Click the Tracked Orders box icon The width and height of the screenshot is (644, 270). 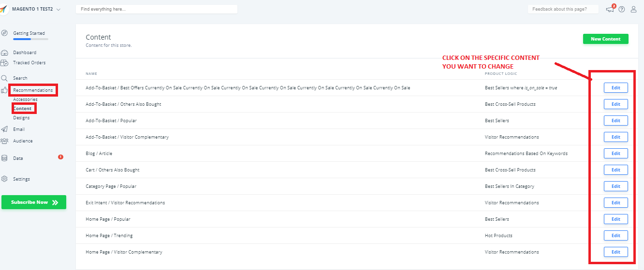point(4,63)
